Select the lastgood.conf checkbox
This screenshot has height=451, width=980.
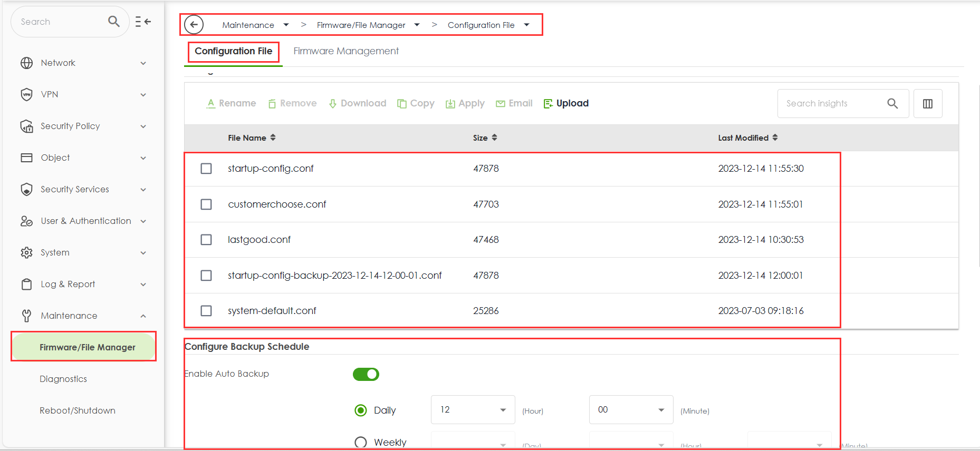coord(206,240)
